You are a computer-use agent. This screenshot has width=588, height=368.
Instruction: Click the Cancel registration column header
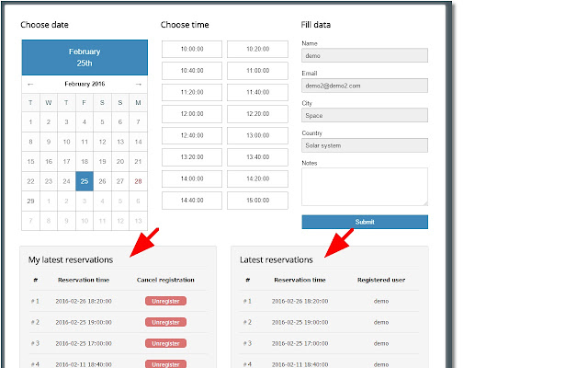click(x=165, y=280)
